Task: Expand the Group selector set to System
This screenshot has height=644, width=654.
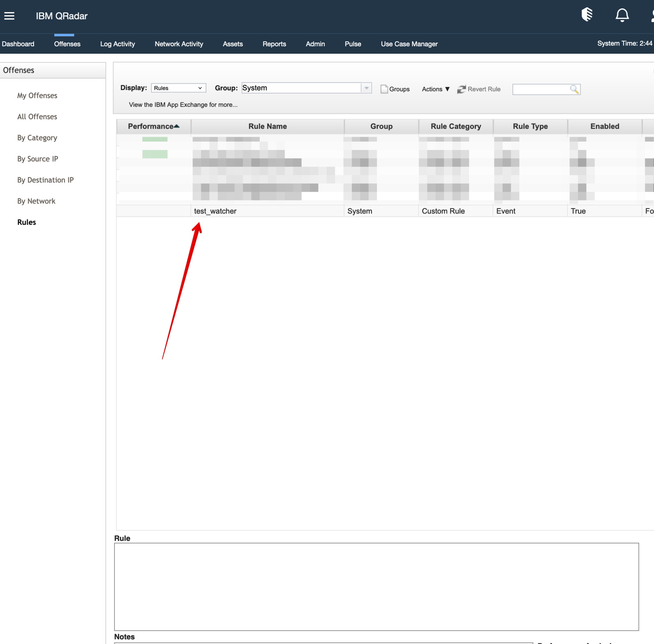Action: coord(366,88)
